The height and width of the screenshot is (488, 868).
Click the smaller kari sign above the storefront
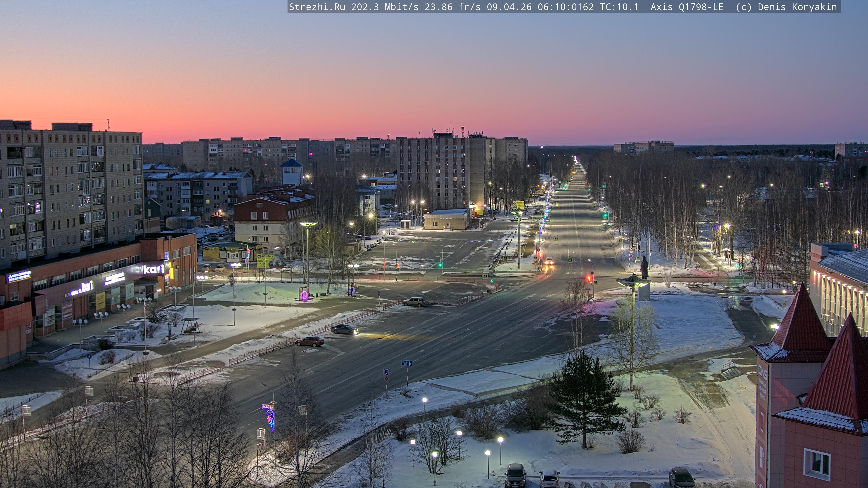pos(87,286)
